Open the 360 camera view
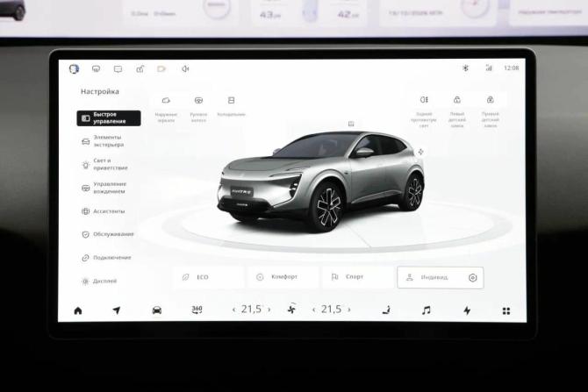Image resolution: width=588 pixels, height=392 pixels. (x=197, y=310)
